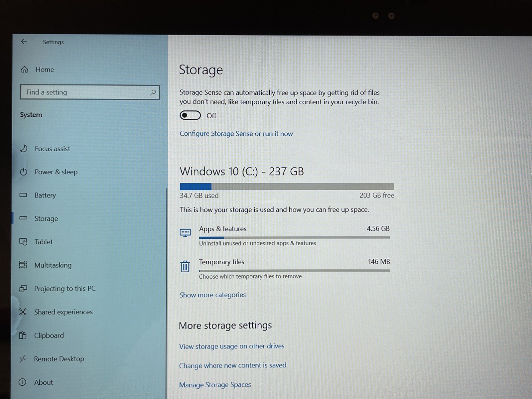Click 'Uninstall unused or undesired apps & features'
This screenshot has width=532, height=399.
tap(257, 243)
